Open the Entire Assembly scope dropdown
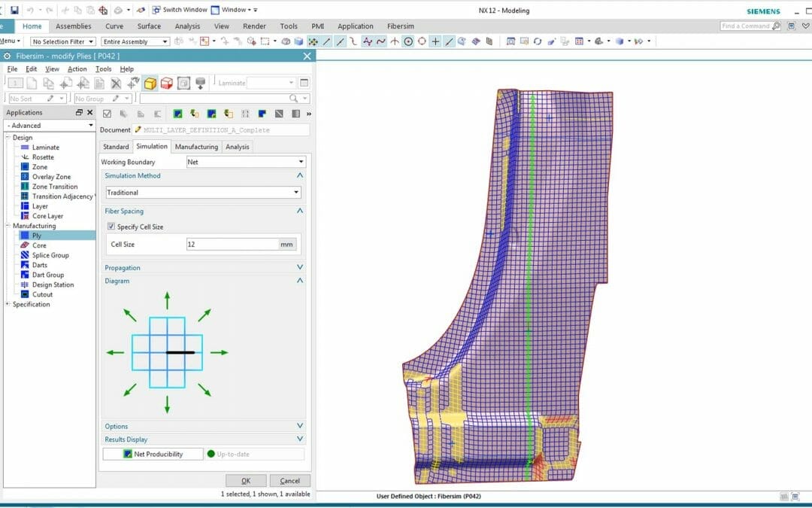The image size is (812, 508). [135, 41]
